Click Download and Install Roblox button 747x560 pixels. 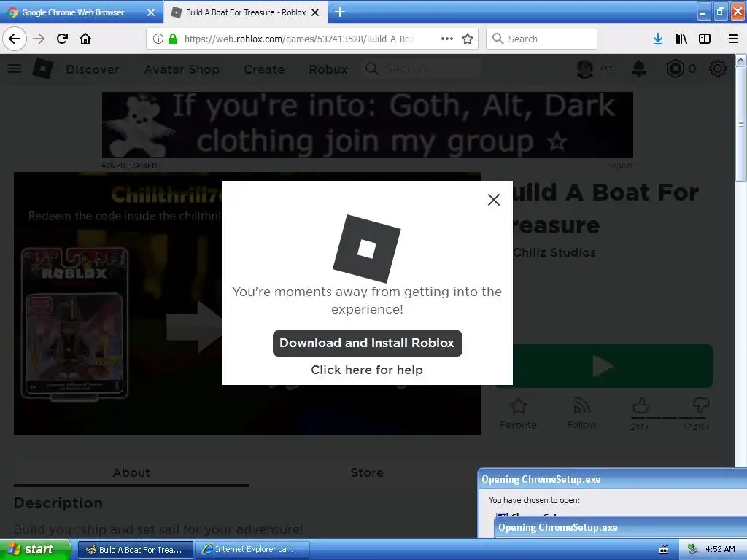[x=368, y=343]
